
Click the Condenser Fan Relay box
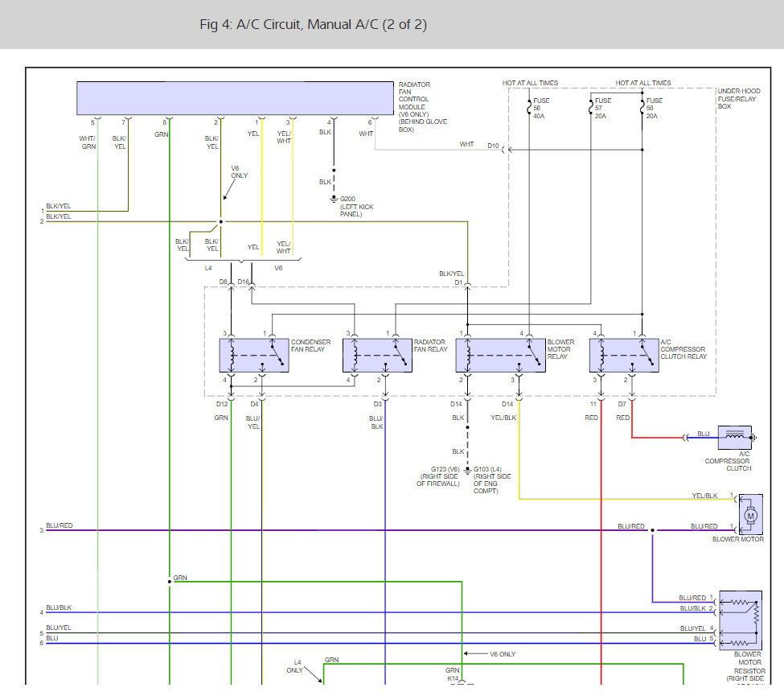coord(253,356)
